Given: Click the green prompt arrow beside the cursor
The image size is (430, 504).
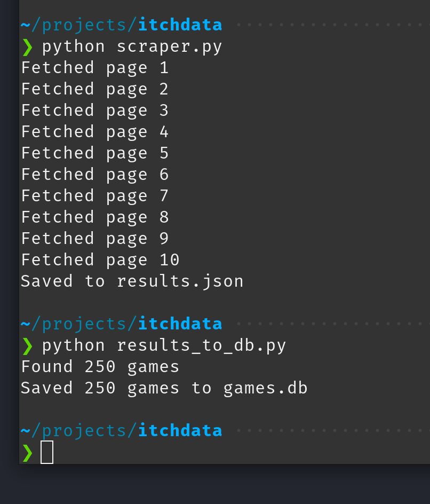Looking at the screenshot, I should pyautogui.click(x=28, y=453).
